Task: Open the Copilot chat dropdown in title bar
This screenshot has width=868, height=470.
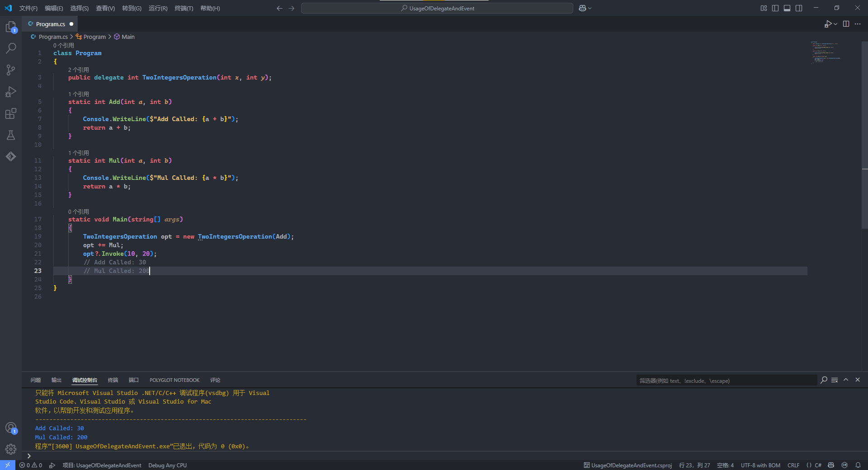Action: (x=590, y=8)
